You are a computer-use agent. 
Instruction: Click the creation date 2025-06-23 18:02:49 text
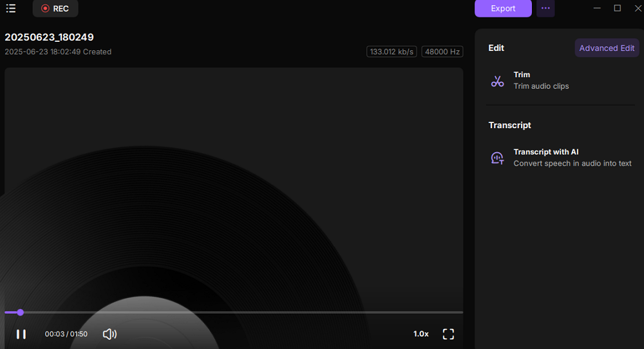click(x=58, y=52)
